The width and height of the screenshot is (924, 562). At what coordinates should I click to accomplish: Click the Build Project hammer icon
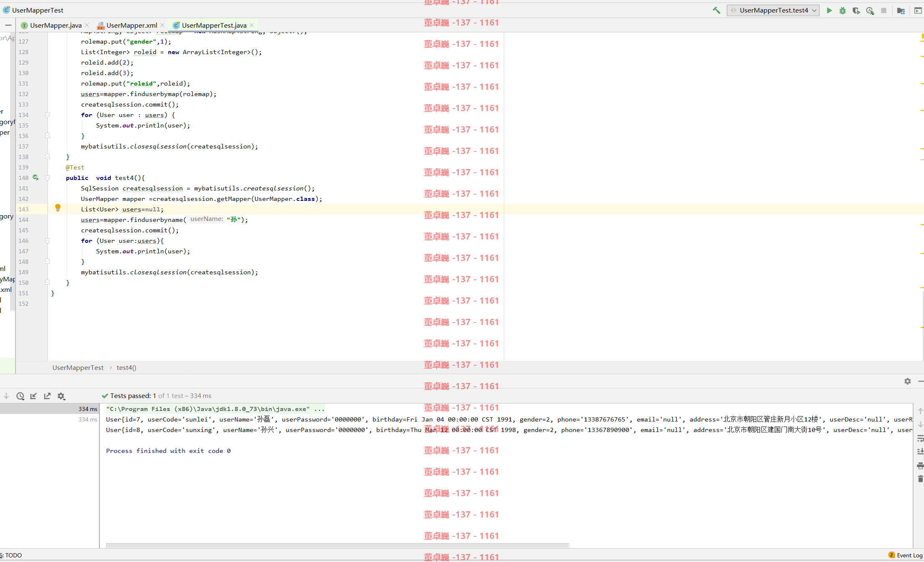[x=716, y=10]
